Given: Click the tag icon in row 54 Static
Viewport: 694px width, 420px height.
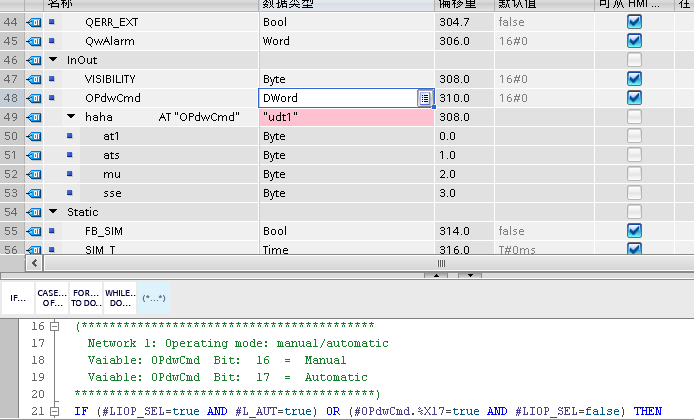Looking at the screenshot, I should point(34,212).
